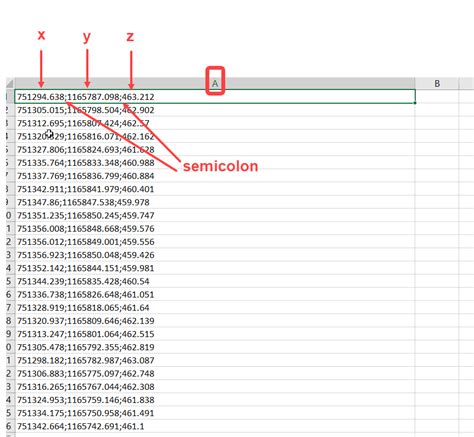
Task: Select cell with 751344.239;1165835.428;460.54
Action: (x=215, y=281)
